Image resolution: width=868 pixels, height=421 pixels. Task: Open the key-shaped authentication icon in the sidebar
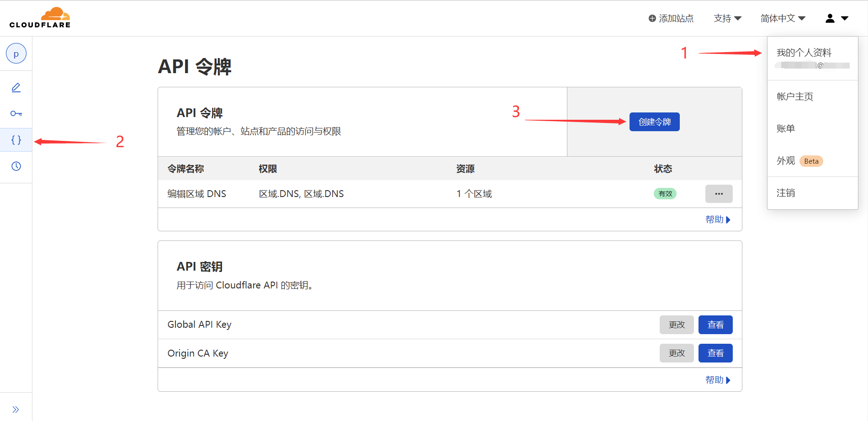[x=16, y=113]
